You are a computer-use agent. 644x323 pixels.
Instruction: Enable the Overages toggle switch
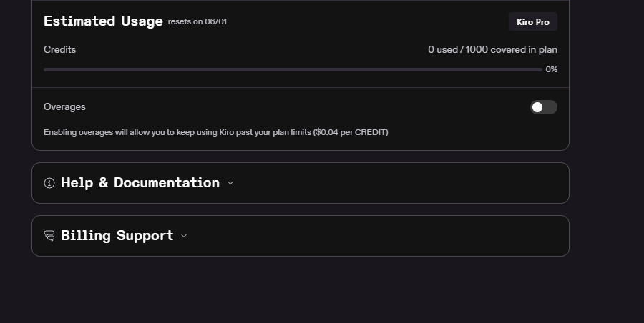click(543, 107)
